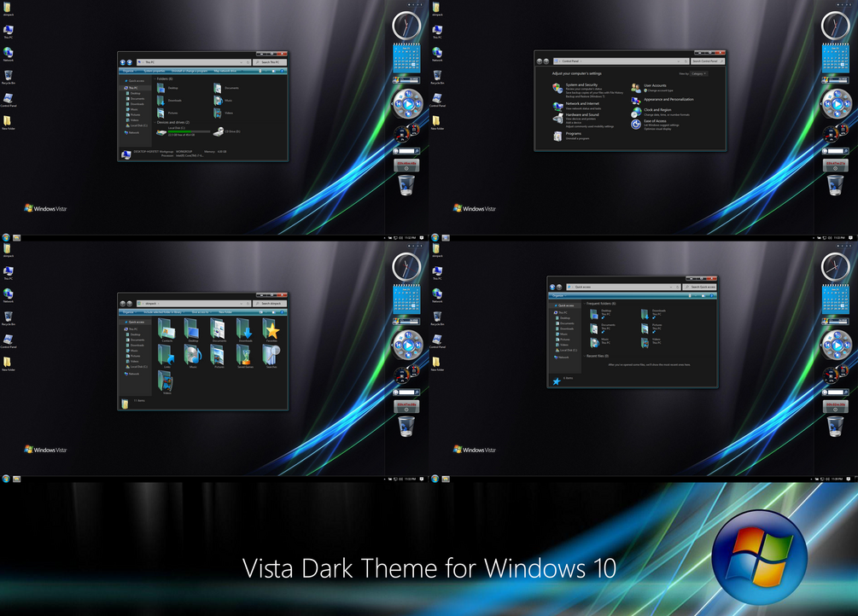Collapse Frequent folders group in Quick access window

point(585,304)
